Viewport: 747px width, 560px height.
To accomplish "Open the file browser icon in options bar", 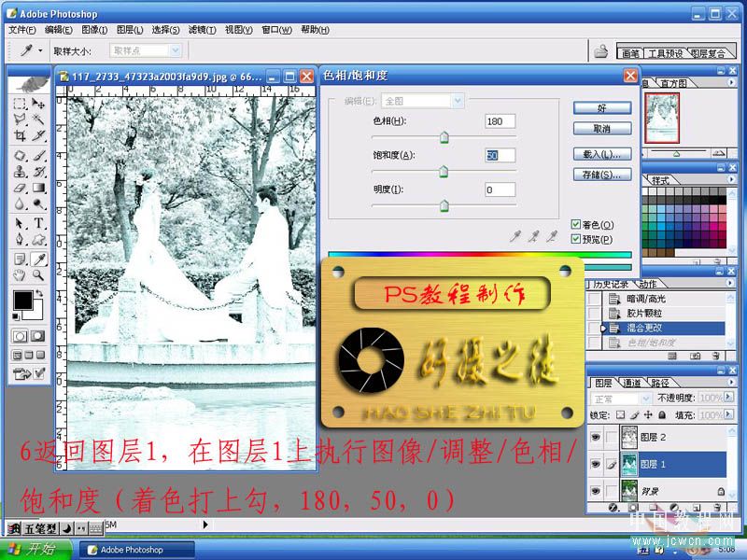I will point(601,51).
